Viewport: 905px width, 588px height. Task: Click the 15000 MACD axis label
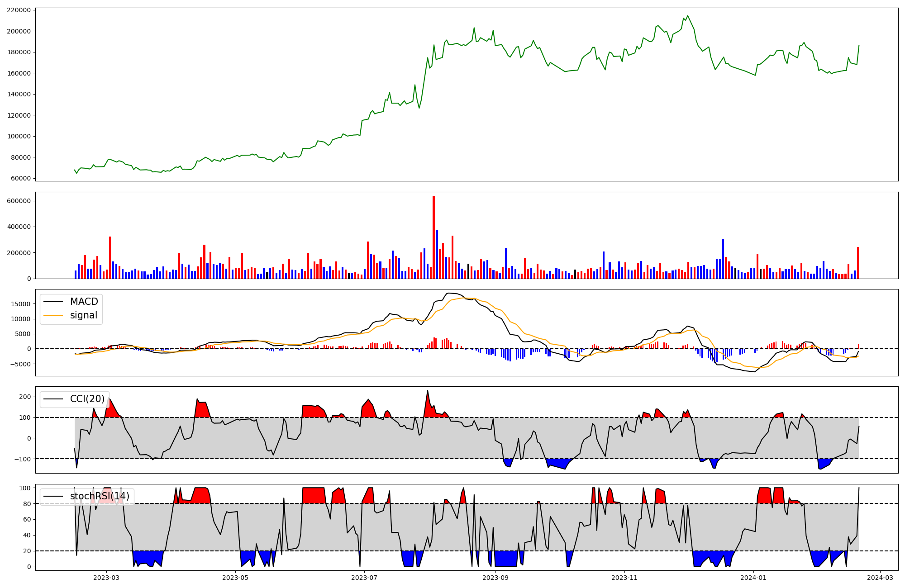click(21, 304)
